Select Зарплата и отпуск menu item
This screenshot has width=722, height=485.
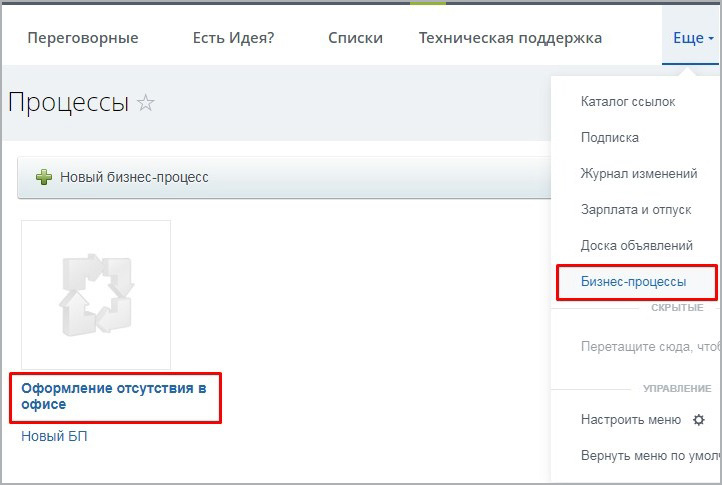tap(636, 209)
